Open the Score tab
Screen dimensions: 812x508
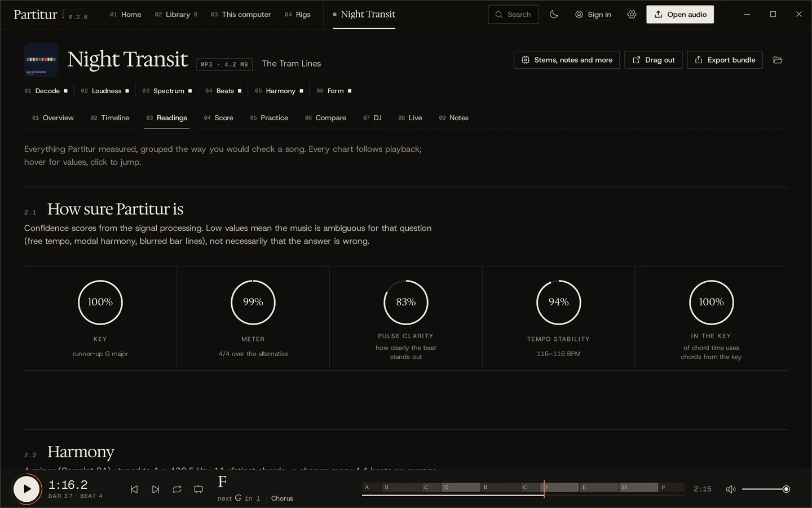pos(219,118)
